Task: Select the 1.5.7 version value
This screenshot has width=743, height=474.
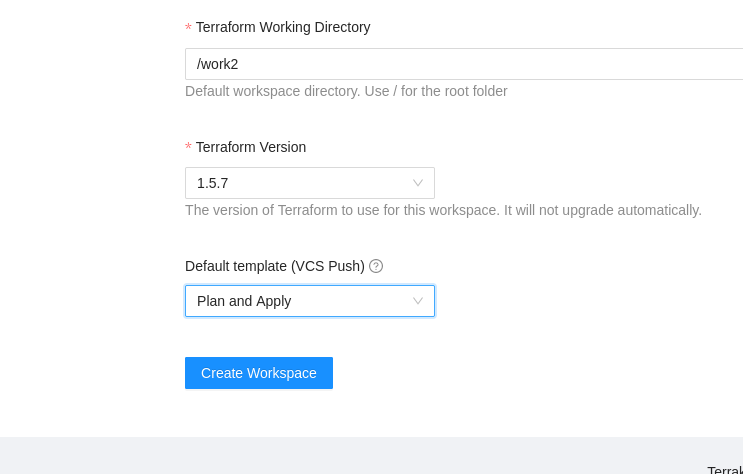Action: pyautogui.click(x=213, y=183)
